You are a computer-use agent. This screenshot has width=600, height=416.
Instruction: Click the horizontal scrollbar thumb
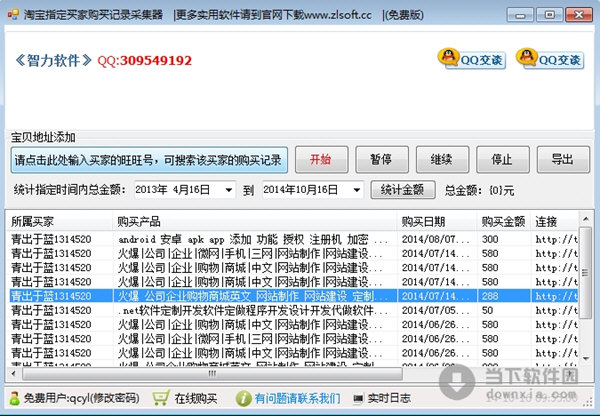pos(212,374)
